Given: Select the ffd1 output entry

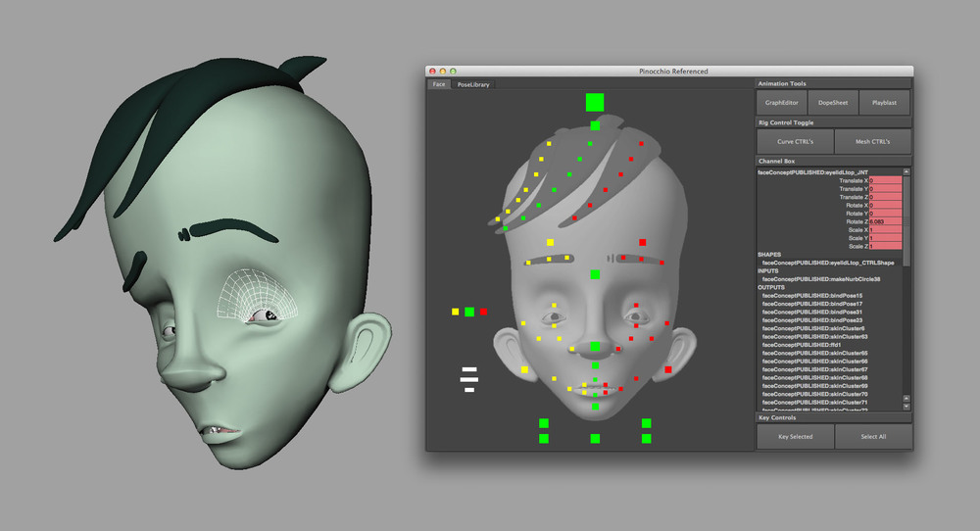Looking at the screenshot, I should pos(802,345).
